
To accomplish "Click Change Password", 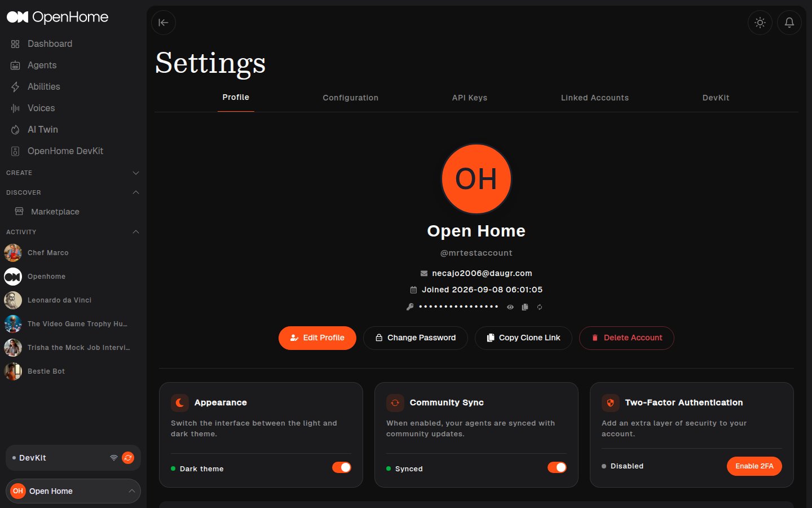I will coord(416,338).
